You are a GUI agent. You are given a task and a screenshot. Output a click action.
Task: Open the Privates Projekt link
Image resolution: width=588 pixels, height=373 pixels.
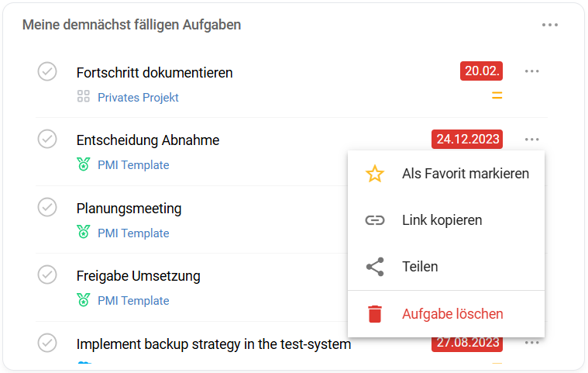[138, 98]
